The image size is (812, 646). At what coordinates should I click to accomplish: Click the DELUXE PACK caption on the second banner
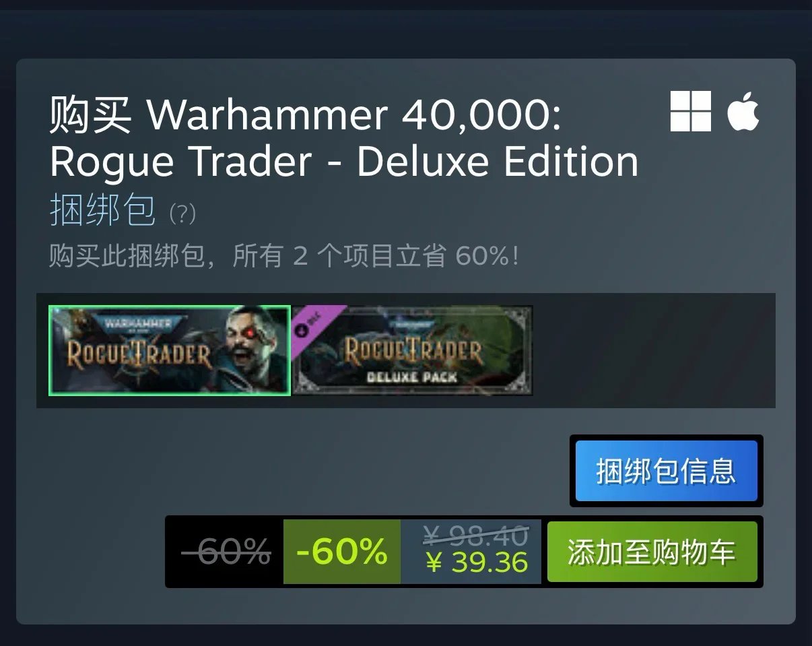point(411,377)
